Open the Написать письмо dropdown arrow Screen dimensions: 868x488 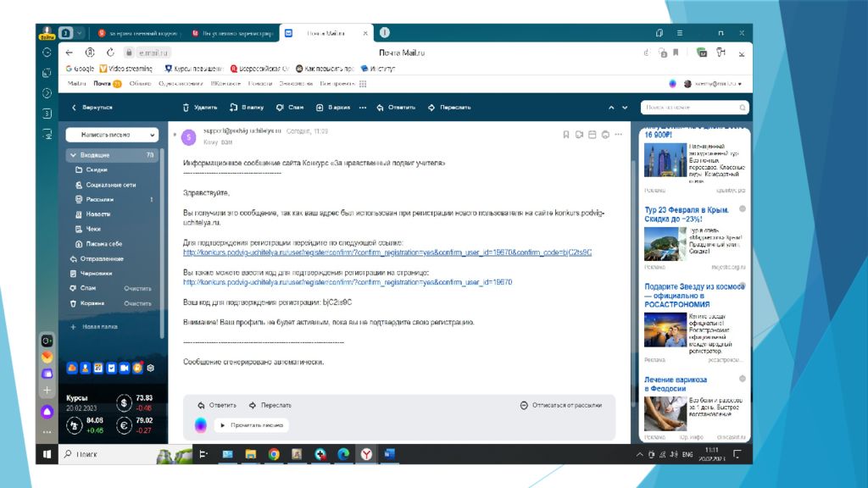[x=153, y=135]
